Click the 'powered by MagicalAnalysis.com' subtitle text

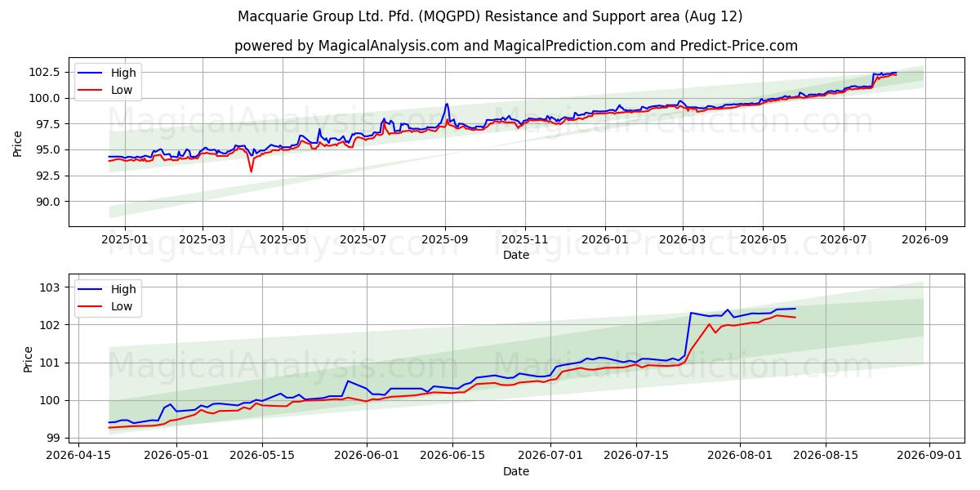click(516, 46)
